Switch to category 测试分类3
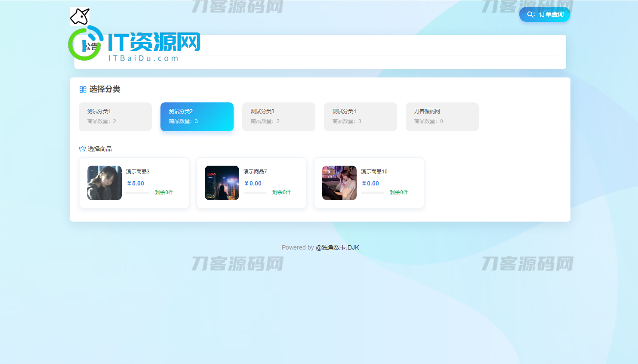This screenshot has height=364, width=638. click(279, 117)
